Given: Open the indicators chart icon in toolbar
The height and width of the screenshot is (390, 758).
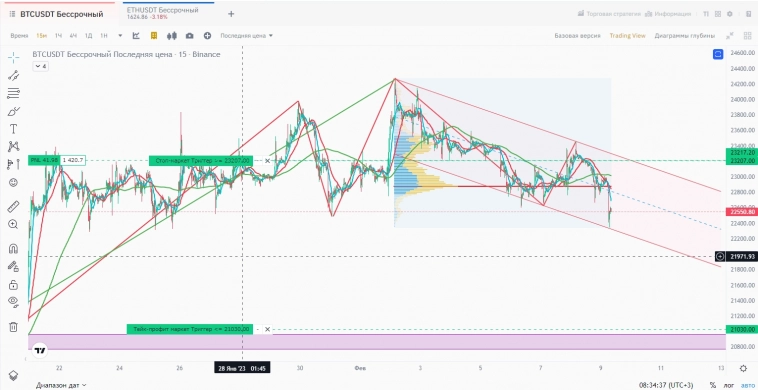Looking at the screenshot, I should tap(136, 35).
